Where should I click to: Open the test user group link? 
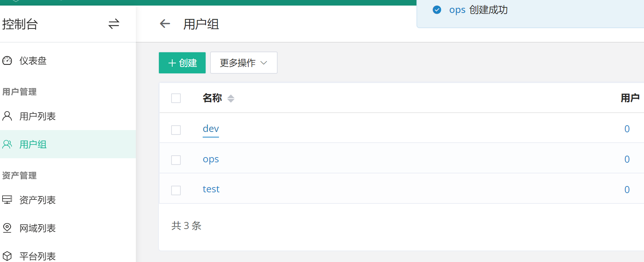click(x=211, y=189)
